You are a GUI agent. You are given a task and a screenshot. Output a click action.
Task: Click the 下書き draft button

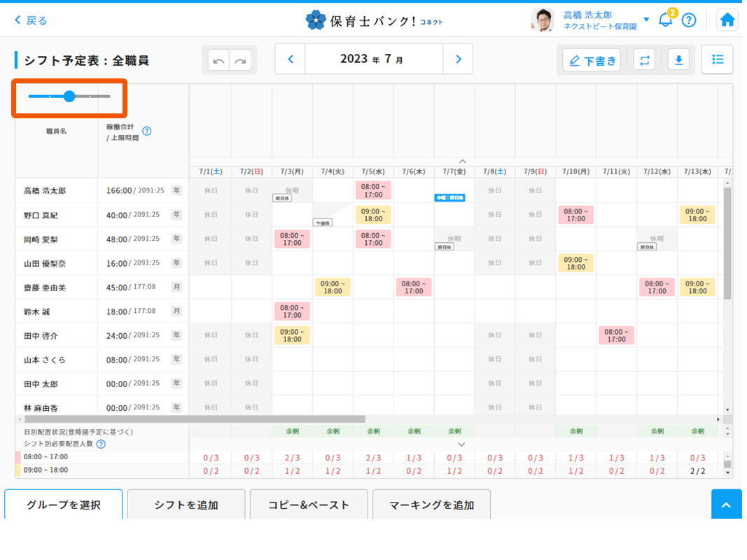pos(592,61)
